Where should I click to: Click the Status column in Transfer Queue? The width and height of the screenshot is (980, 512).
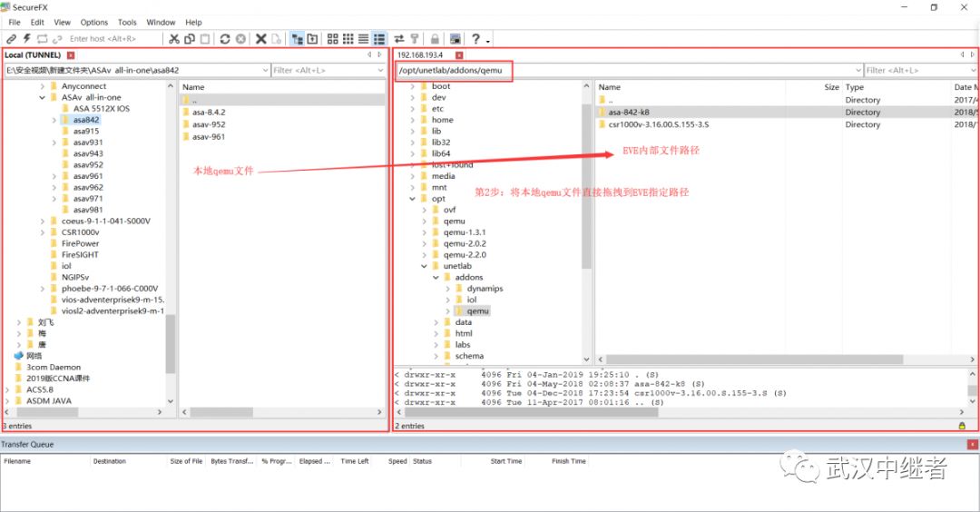pos(423,461)
